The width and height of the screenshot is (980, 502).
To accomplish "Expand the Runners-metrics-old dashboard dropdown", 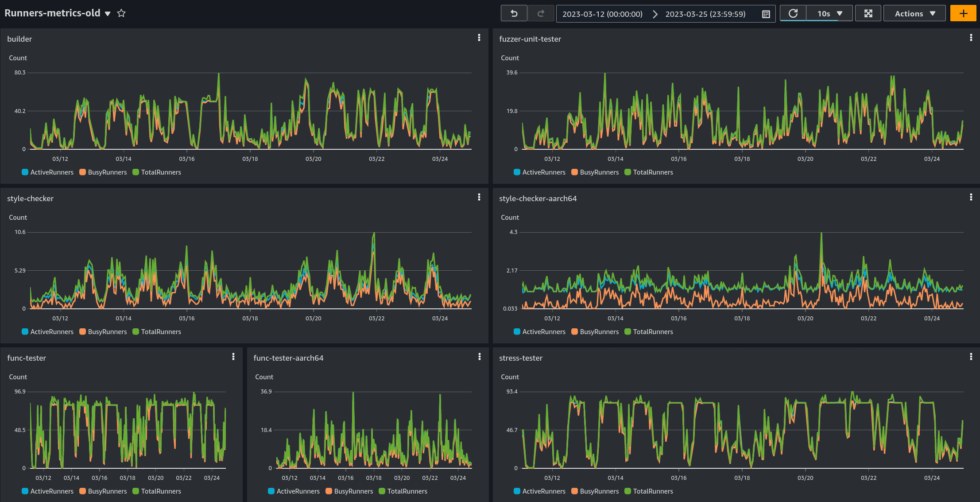I will 107,14.
